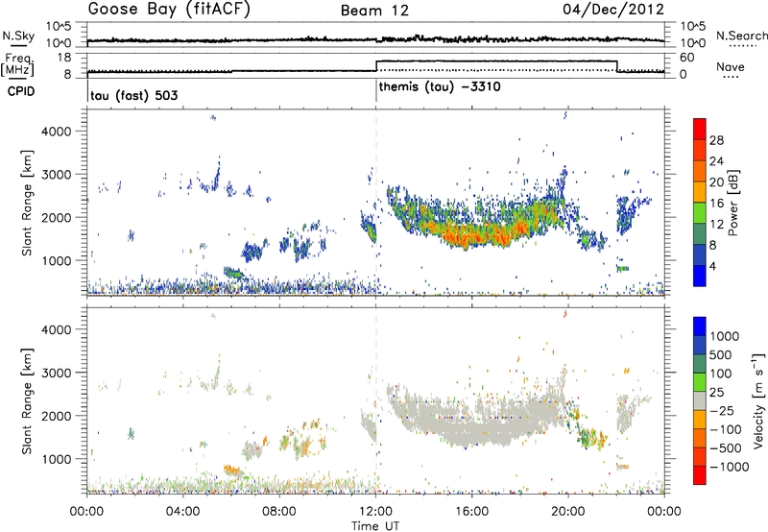The height and width of the screenshot is (532, 768).
Task: Click the 'Nave' legend label
Action: point(731,66)
